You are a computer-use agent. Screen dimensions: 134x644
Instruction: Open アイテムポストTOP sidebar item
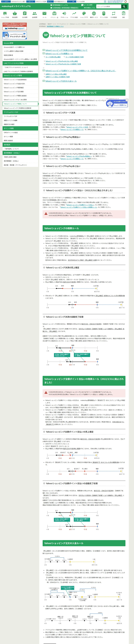pos(20,116)
